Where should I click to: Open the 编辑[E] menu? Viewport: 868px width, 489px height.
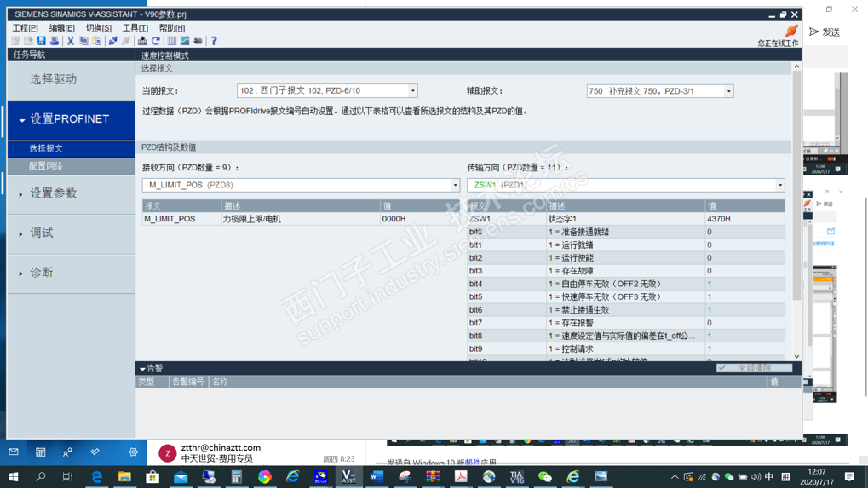(61, 28)
